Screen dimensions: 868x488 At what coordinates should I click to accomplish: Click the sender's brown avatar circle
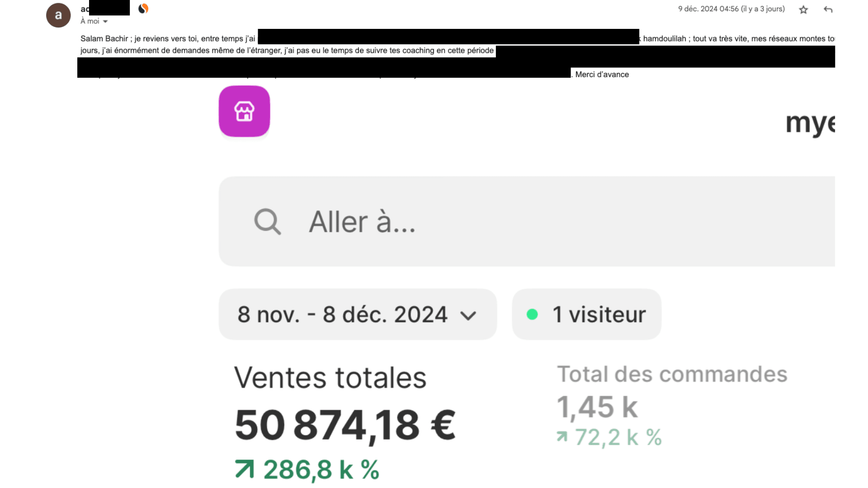click(x=58, y=15)
